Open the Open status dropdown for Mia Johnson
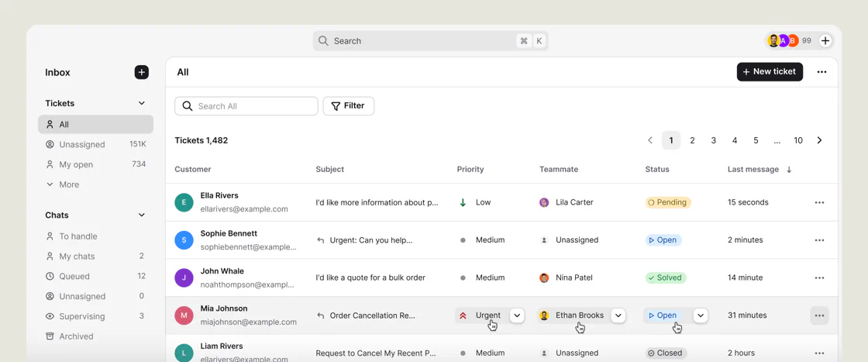The height and width of the screenshot is (362, 868). coord(701,315)
